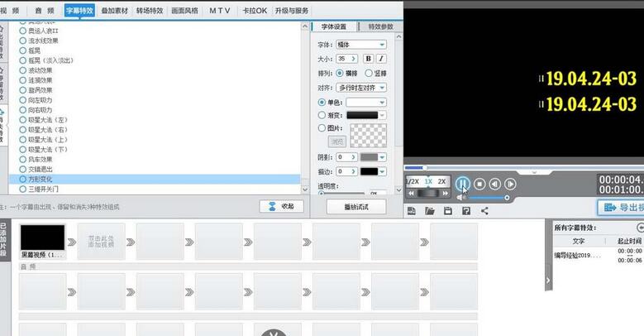
Task: Save the project with the floppy icon
Action: (448, 211)
